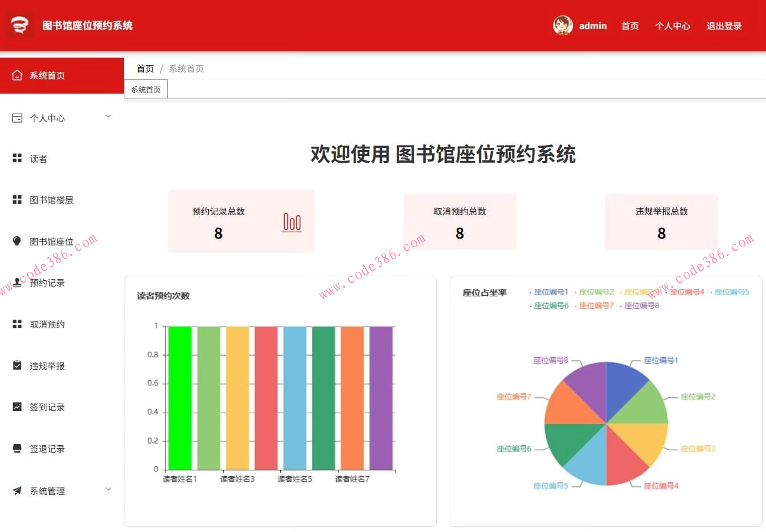The height and width of the screenshot is (532, 766).
Task: Click the admin avatar picture
Action: click(x=562, y=26)
